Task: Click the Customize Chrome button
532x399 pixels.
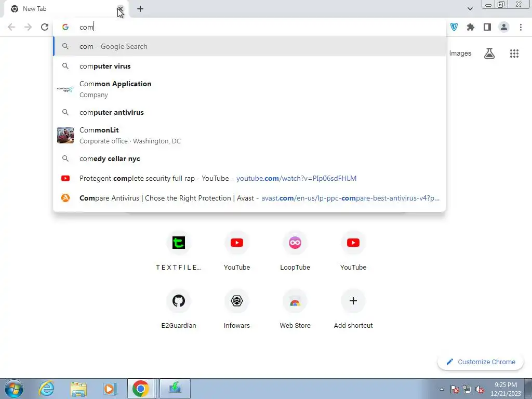Action: click(481, 362)
